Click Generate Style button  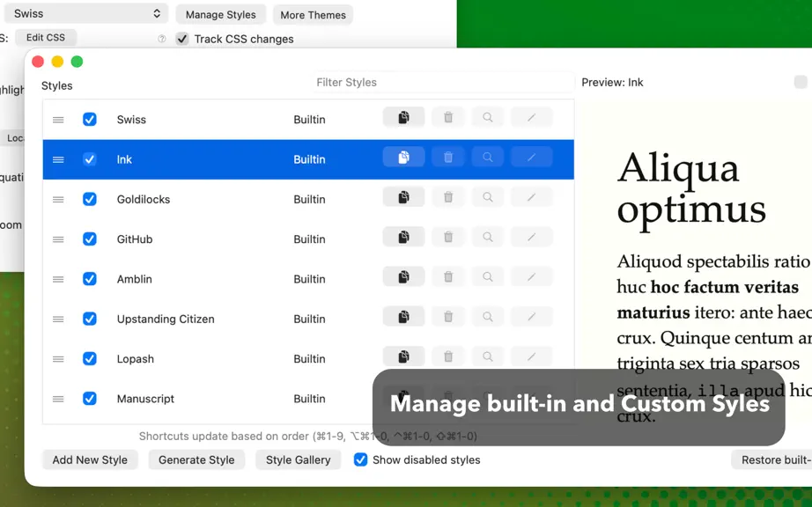tap(196, 459)
